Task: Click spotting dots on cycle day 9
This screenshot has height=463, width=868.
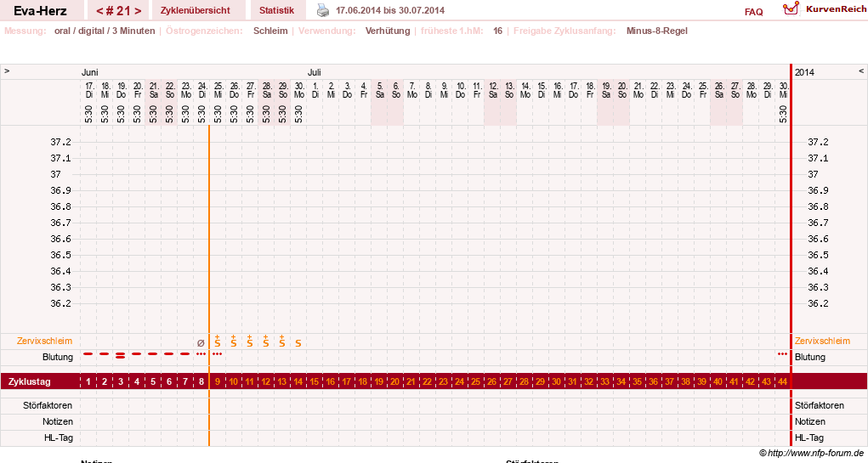Action: click(218, 353)
